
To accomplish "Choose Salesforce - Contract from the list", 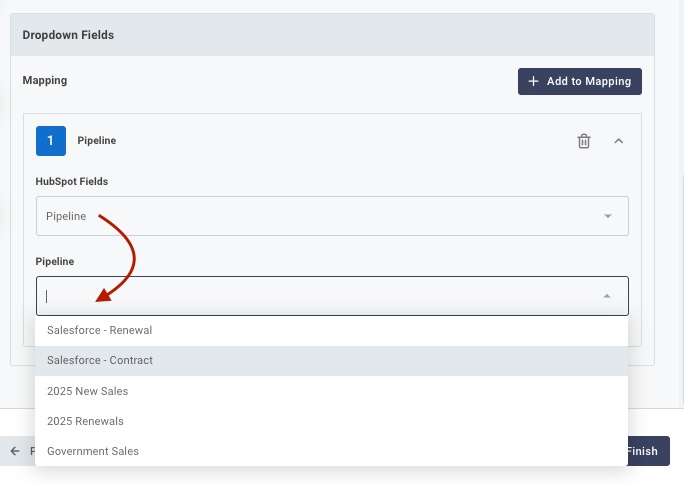I will pos(99,360).
